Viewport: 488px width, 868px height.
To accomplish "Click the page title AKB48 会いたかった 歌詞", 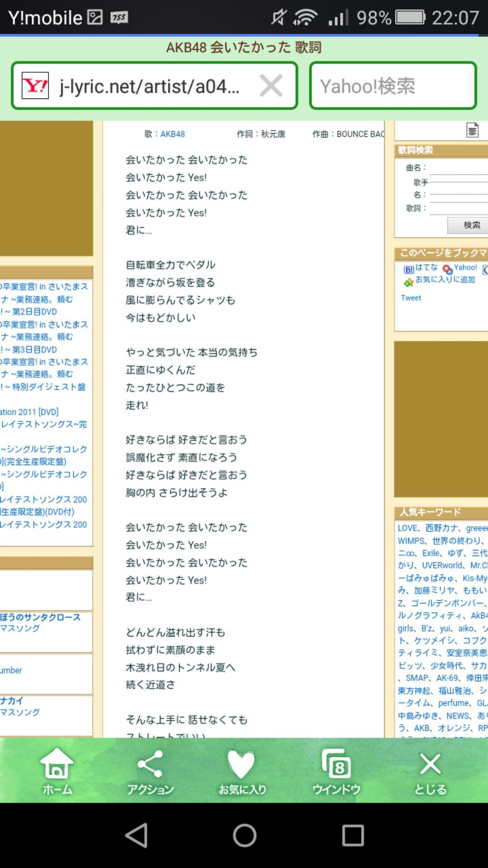I will tap(244, 47).
